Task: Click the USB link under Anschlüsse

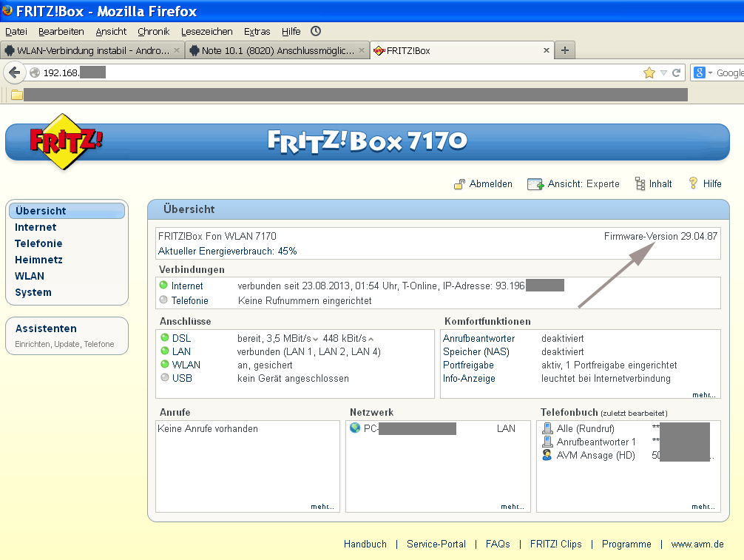Action: (x=182, y=378)
